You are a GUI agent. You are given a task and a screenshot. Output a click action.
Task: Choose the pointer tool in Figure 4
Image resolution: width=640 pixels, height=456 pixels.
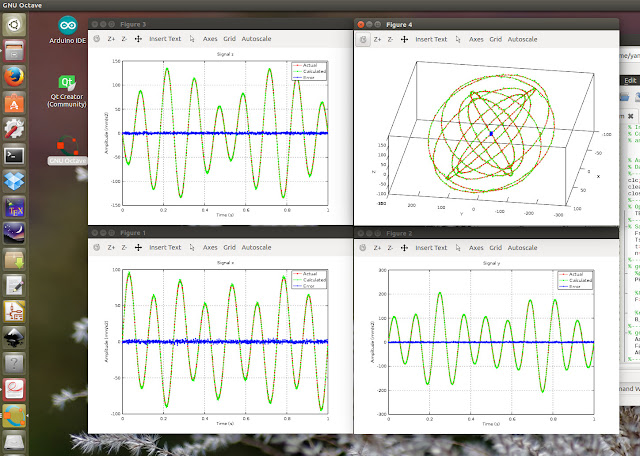458,40
